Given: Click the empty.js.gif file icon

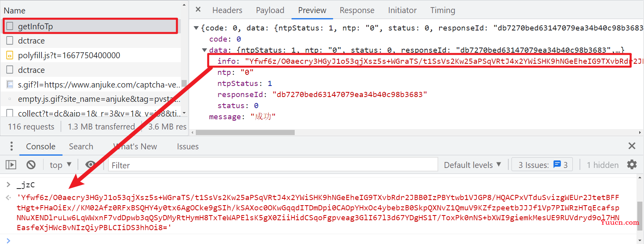Looking at the screenshot, I should [x=10, y=99].
